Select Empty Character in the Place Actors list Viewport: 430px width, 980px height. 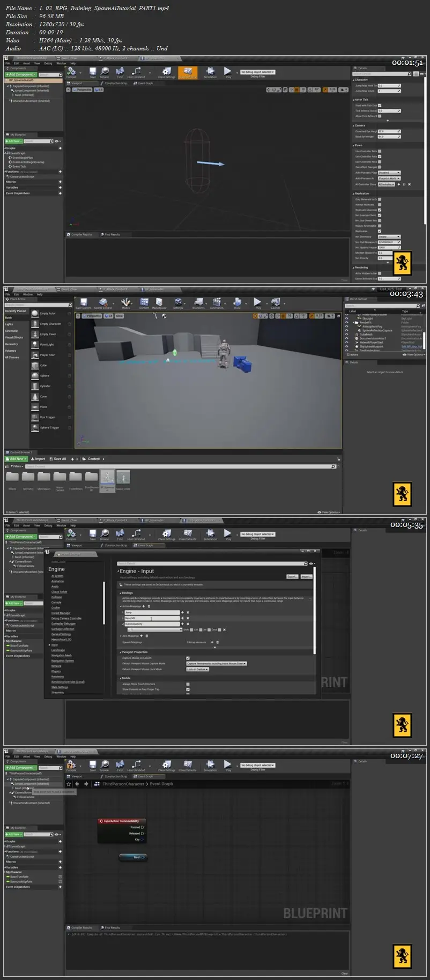click(x=50, y=324)
